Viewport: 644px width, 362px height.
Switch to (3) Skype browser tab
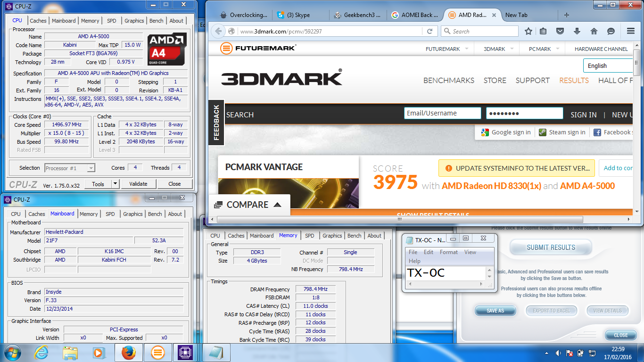pyautogui.click(x=299, y=15)
